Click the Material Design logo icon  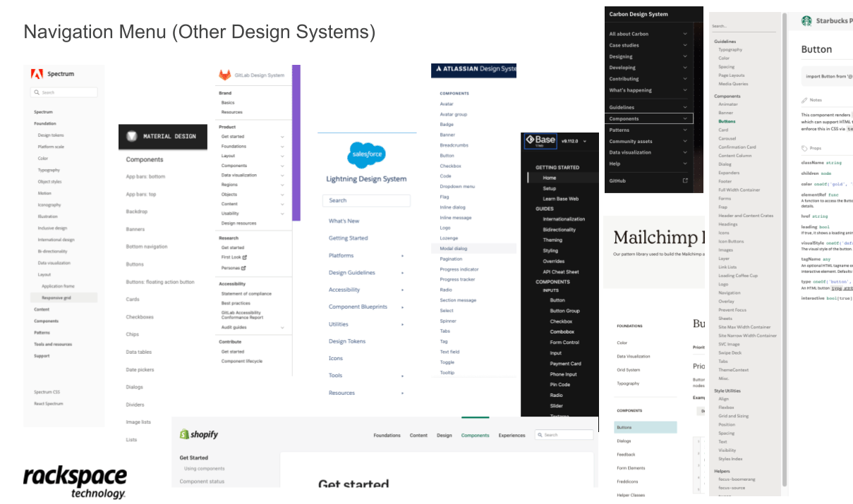click(131, 136)
